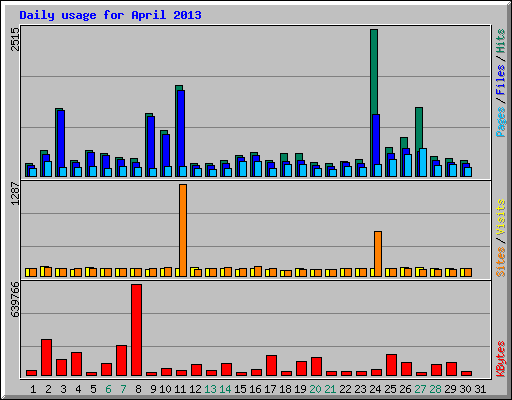Screen dimensions: 512x400
Task: Select the 2515 hits axis value
Action: 15,39
